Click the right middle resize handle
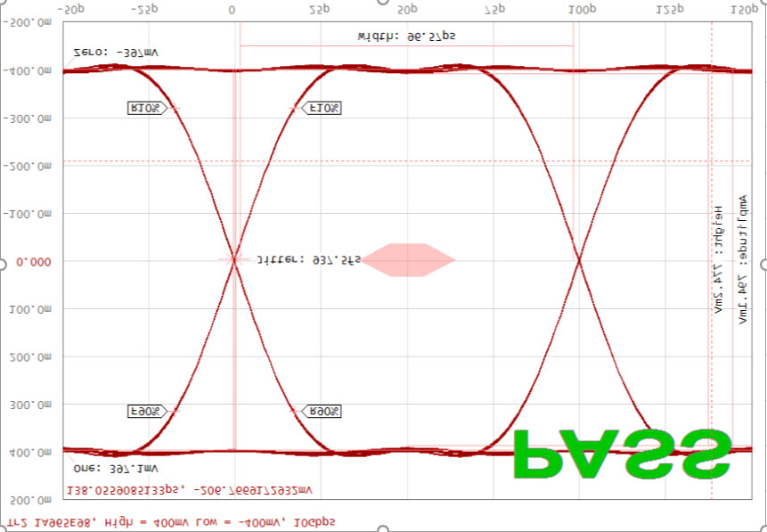This screenshot has height=532, width=767. [763, 265]
